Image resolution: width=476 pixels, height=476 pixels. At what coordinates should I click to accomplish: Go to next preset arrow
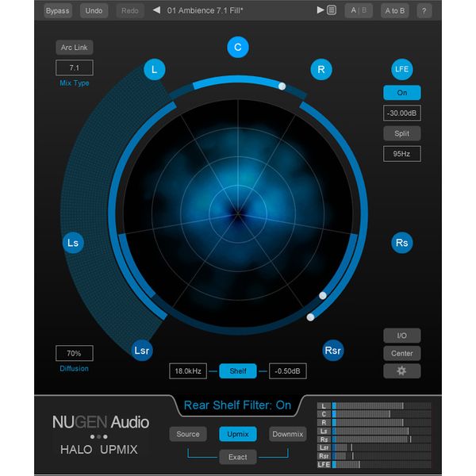tap(320, 10)
